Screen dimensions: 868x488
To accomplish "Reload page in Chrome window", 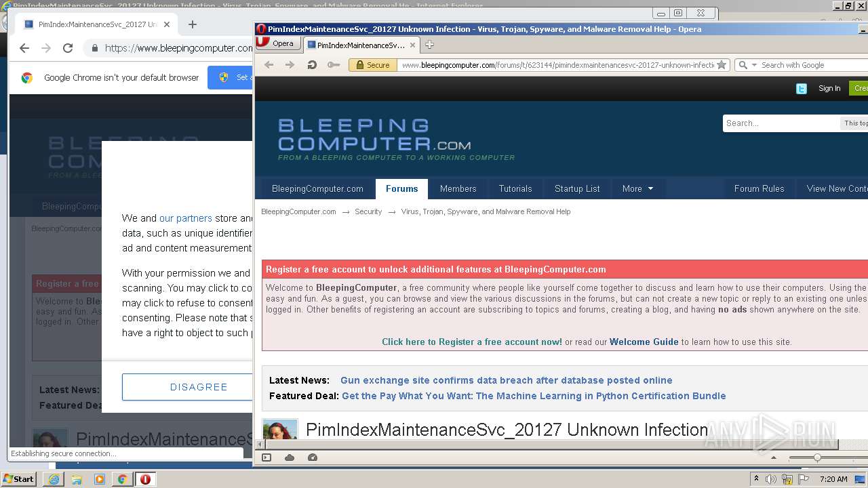I will click(x=68, y=48).
